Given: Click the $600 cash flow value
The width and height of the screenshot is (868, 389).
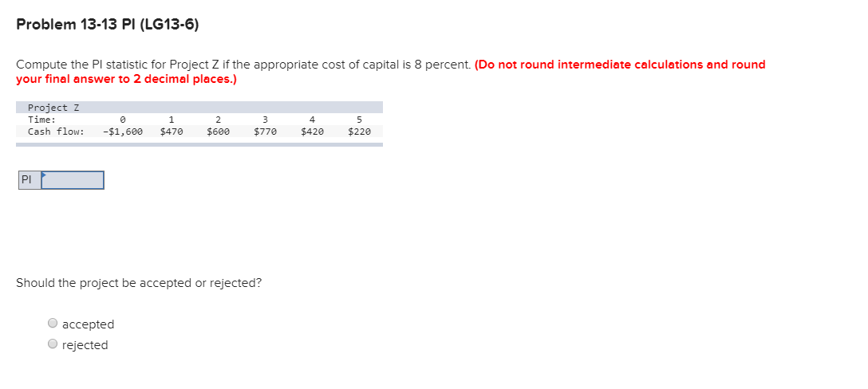Looking at the screenshot, I should 218,132.
